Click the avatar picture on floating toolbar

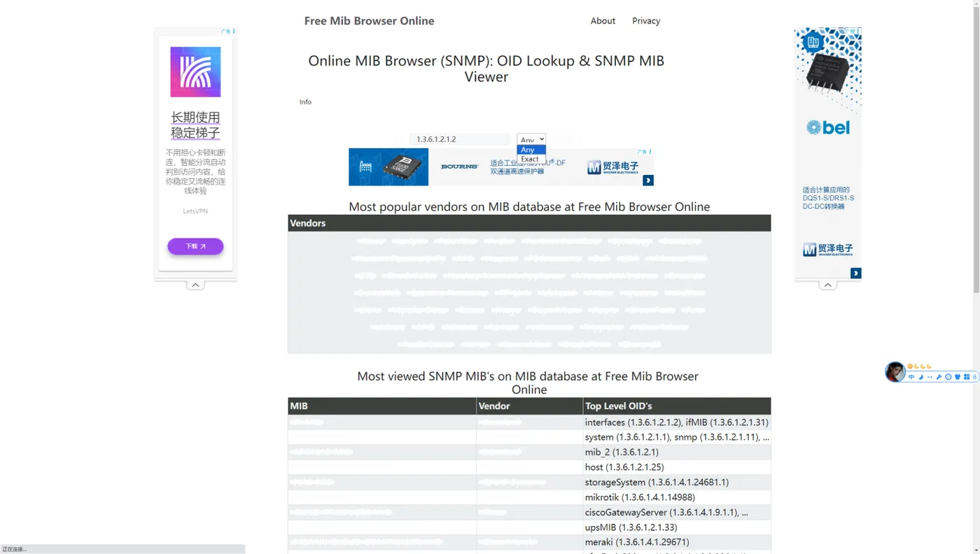(895, 372)
